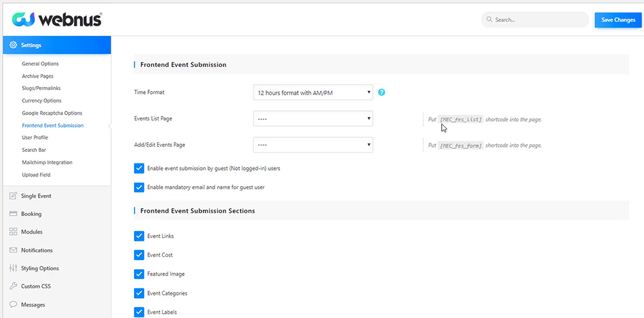
Task: Open Upload Field submenu item
Action: [x=36, y=175]
